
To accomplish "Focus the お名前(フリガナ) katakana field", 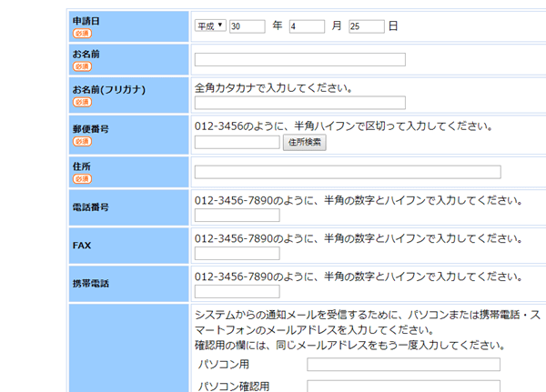I will [299, 103].
